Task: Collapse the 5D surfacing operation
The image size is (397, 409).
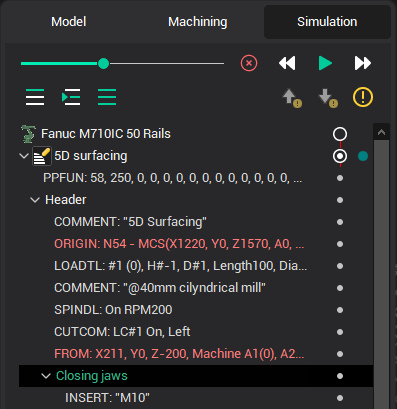Action: pos(24,156)
